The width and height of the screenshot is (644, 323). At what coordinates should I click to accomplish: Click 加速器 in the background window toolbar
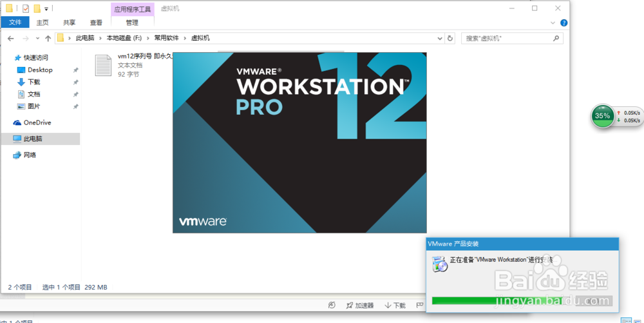(x=360, y=306)
